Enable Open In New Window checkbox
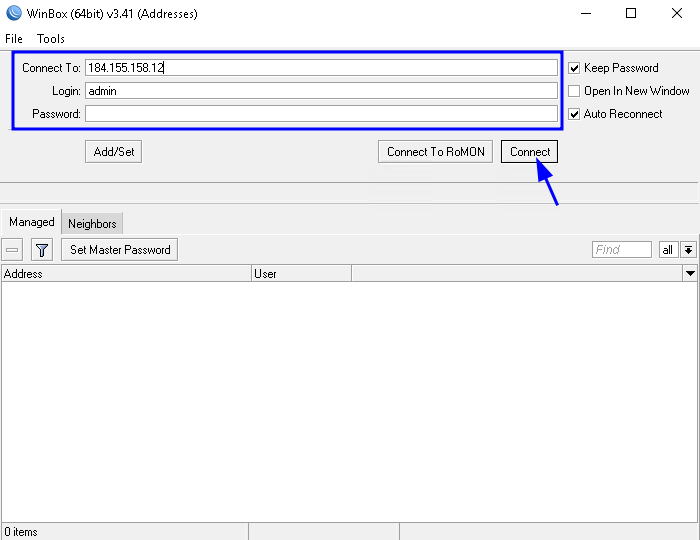The width and height of the screenshot is (700, 540). 574,91
